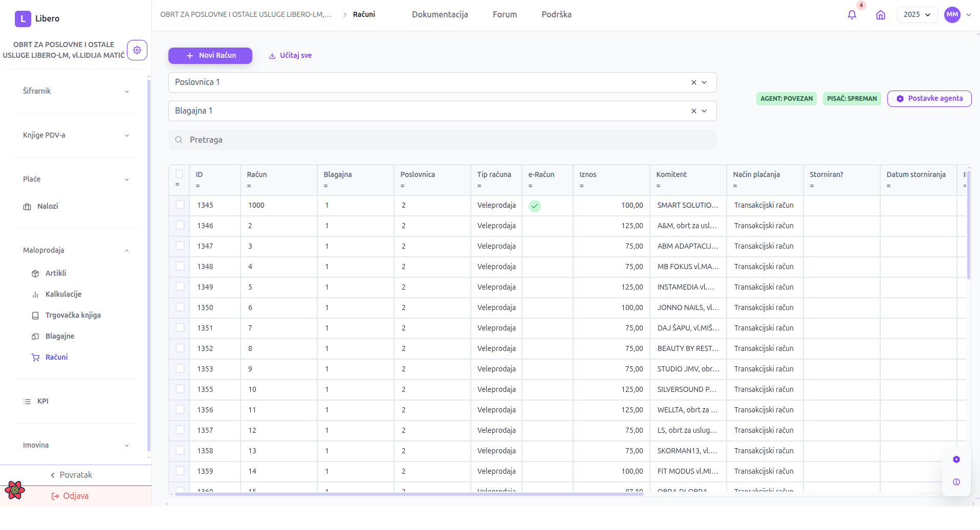Click the home icon in header
Viewport: 980px width, 530px height.
coord(880,15)
